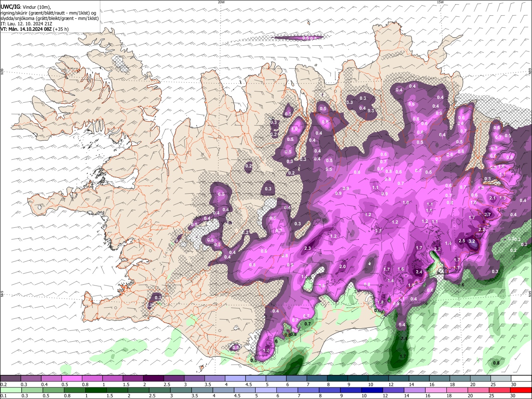Click the '(+35 h)' forecast offset
Image resolution: width=532 pixels, height=399 pixels.
tap(61, 29)
